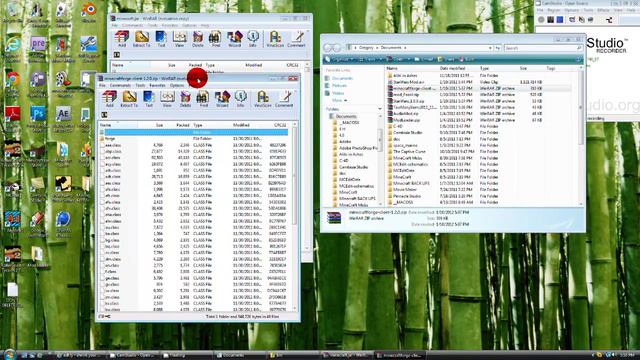Select The Captive Curse folder in Explorer
The image size is (640, 360).
click(x=409, y=151)
